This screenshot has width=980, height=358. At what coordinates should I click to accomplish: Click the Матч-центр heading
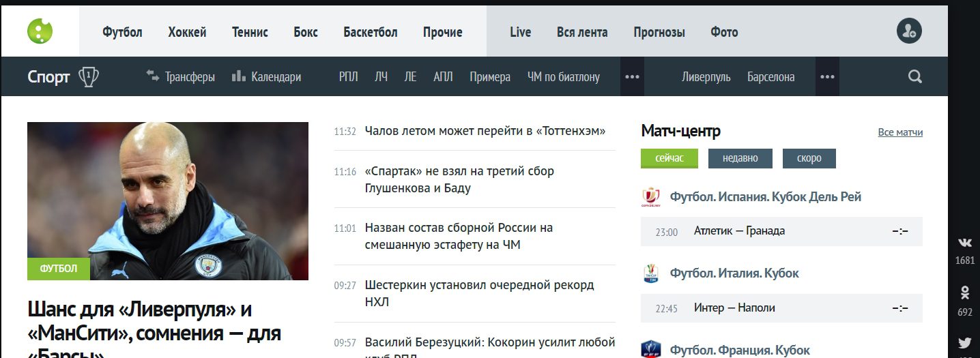pos(680,131)
